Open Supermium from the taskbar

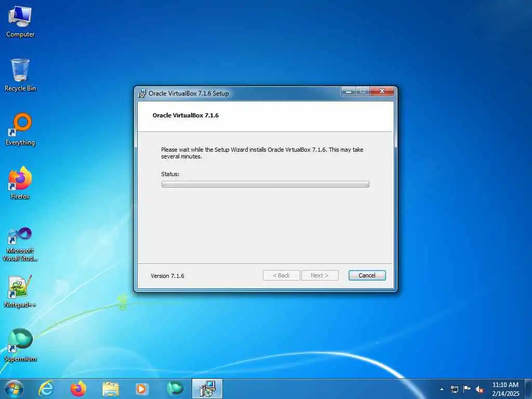(175, 389)
